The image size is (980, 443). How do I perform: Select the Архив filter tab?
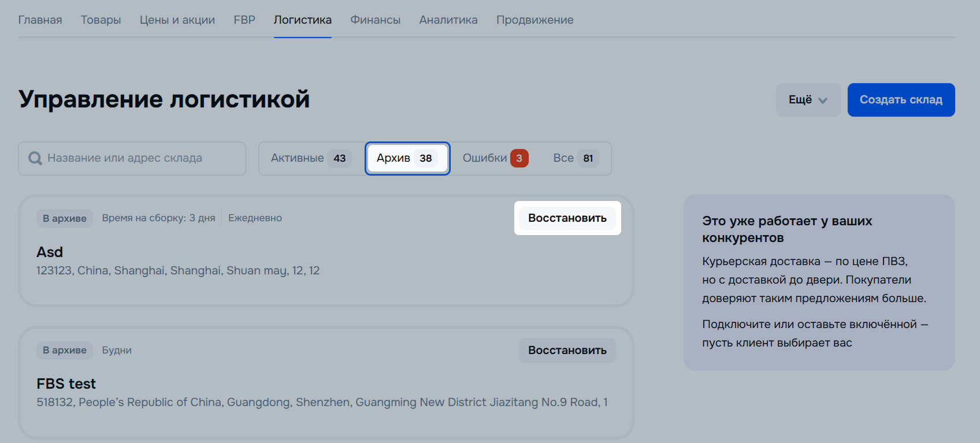pyautogui.click(x=407, y=158)
